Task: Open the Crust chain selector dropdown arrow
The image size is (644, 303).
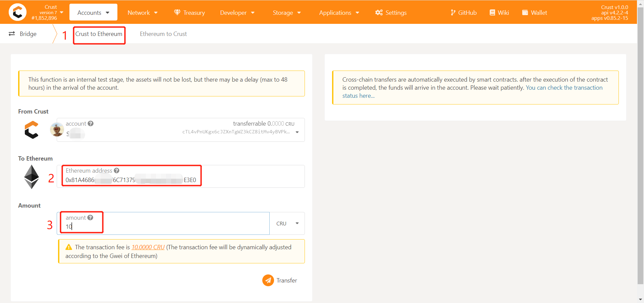Action: pyautogui.click(x=61, y=12)
